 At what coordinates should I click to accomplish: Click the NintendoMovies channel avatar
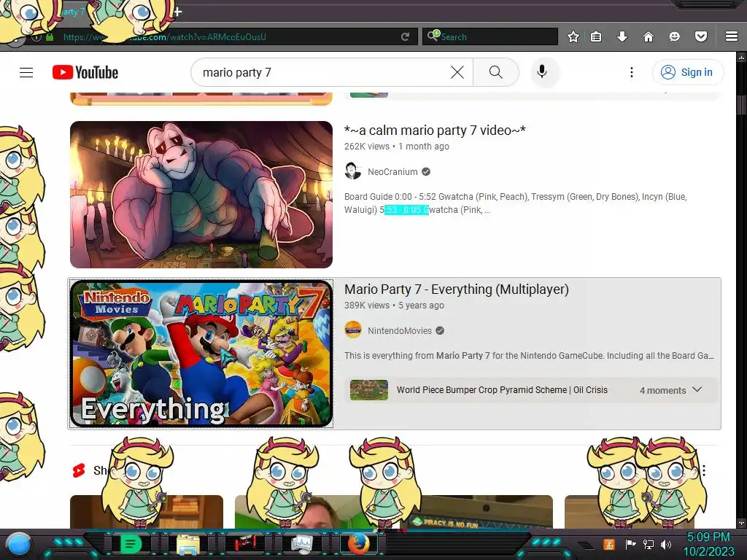[353, 330]
